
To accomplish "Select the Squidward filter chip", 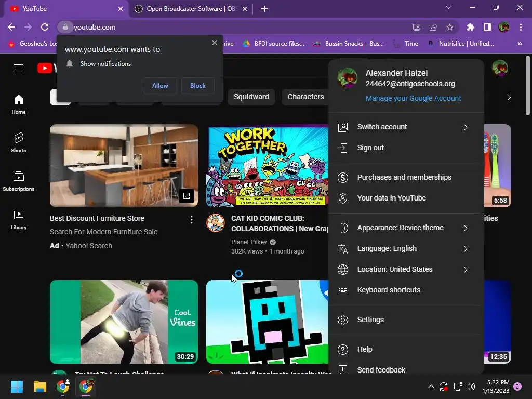I will pos(251,97).
